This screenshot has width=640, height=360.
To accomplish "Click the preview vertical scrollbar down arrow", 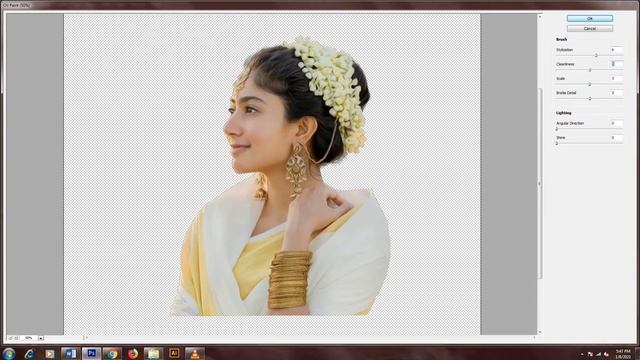I will coord(540,332).
